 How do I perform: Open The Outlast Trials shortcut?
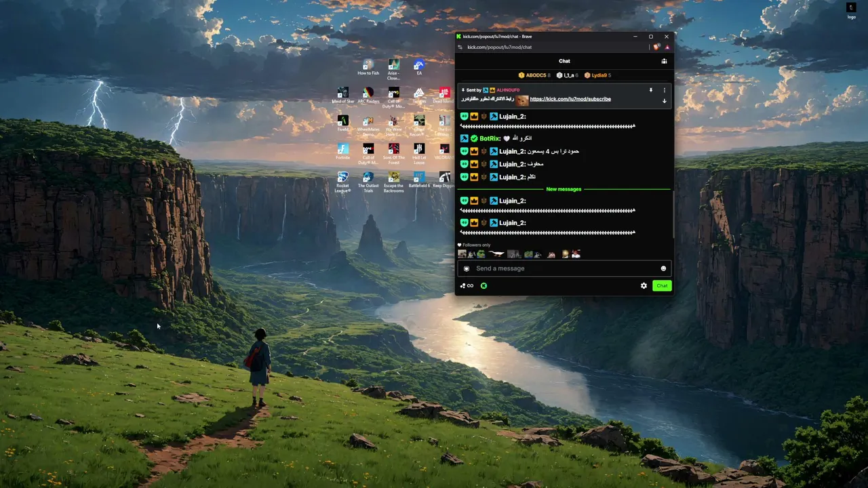368,182
